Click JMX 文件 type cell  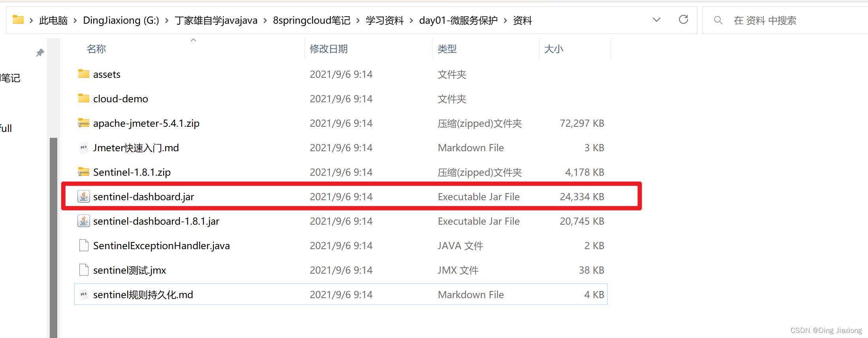458,270
